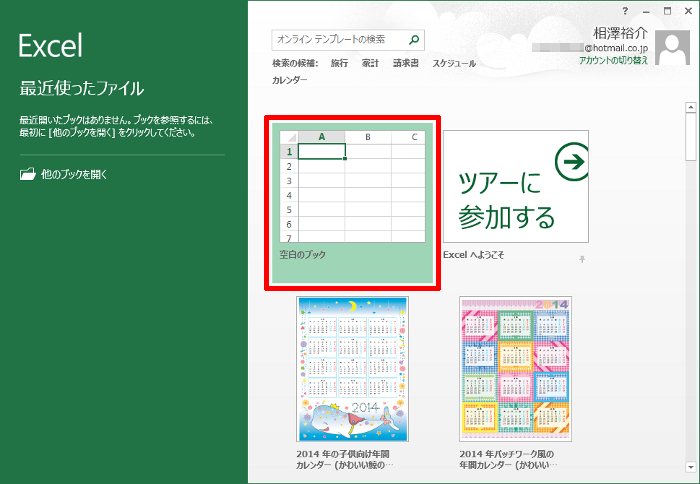Image resolution: width=700 pixels, height=484 pixels.
Task: Open 他のブックを開く
Action: point(63,174)
